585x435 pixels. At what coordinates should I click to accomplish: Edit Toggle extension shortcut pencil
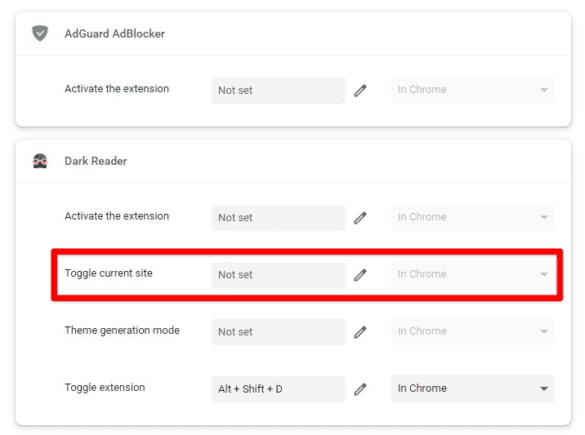click(360, 389)
